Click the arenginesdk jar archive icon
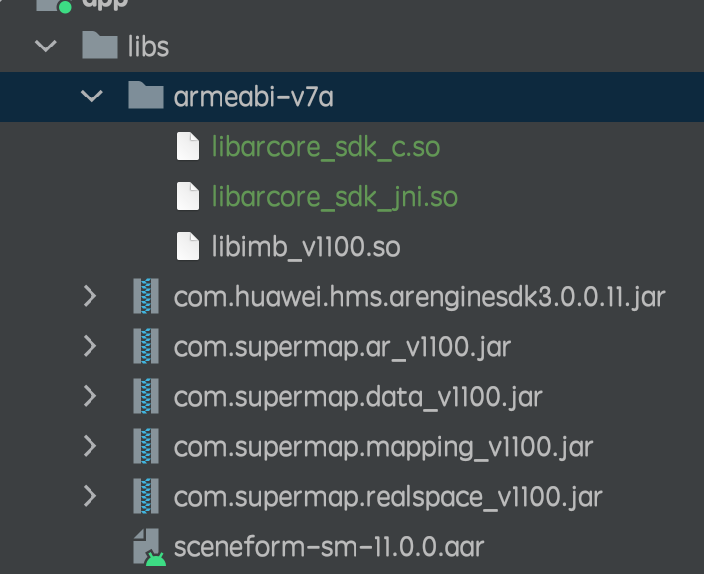The height and width of the screenshot is (574, 704). tap(146, 296)
